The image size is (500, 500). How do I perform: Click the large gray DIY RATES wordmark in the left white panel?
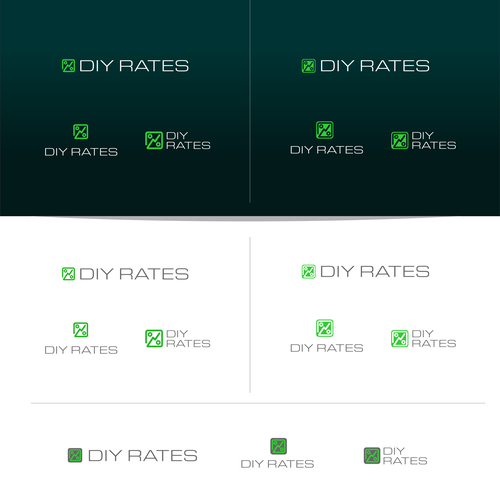[x=134, y=274]
